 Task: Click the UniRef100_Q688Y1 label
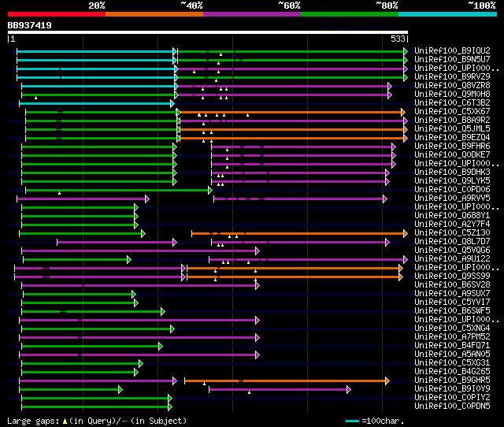pos(452,216)
